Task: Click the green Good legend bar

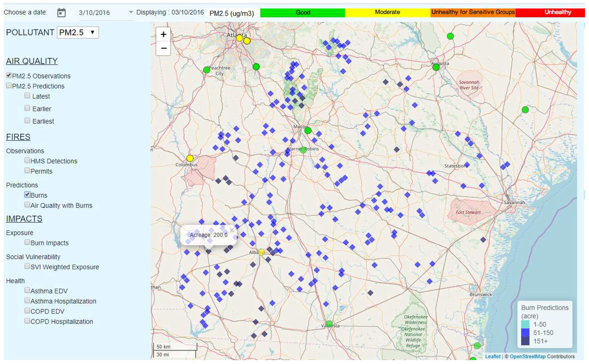Action: point(303,12)
